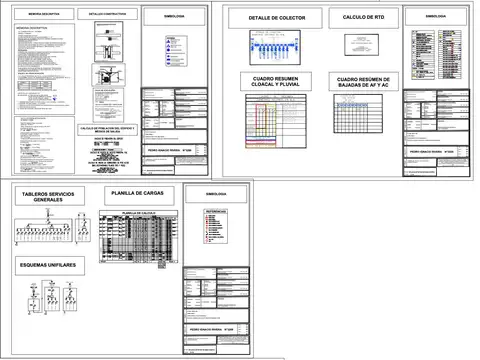This screenshot has width=480, height=360.
Task: Select the CALCULO DE POBLACION DEL EDIFICIO label
Action: (x=107, y=130)
